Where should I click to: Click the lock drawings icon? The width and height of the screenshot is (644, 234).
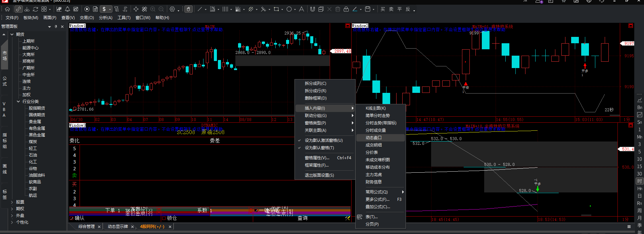coord(346,9)
